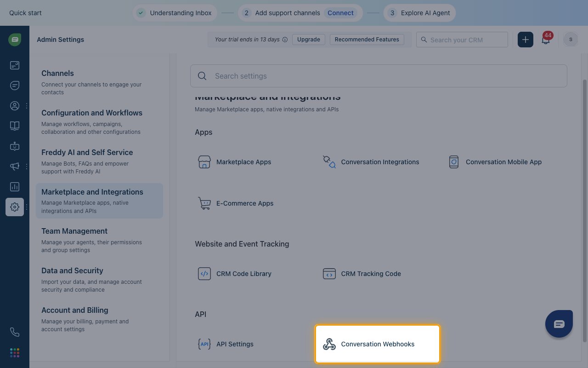Select Configuration and Workflows category
The height and width of the screenshot is (368, 588).
[99, 121]
